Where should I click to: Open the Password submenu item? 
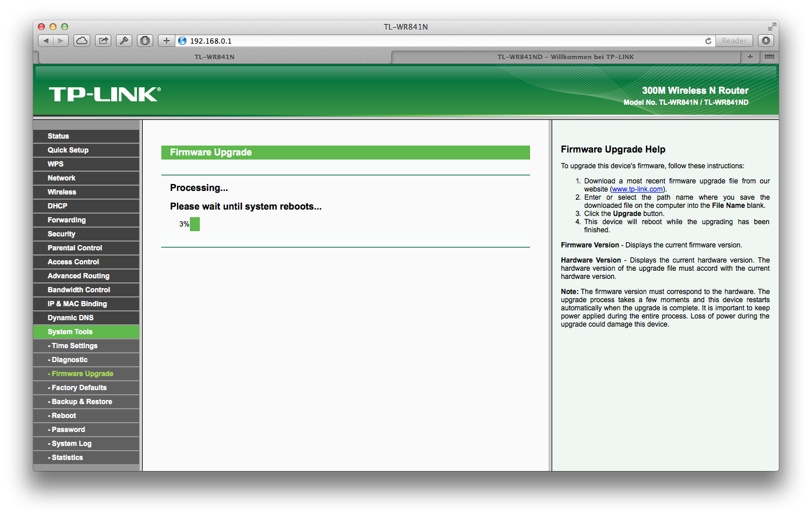[86, 430]
